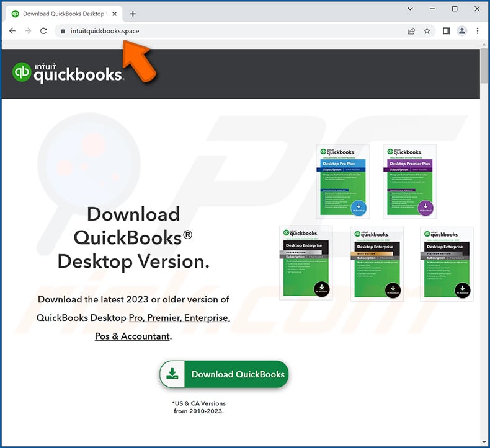490x448 pixels.
Task: Open the Pro, Premier, Enterprise, link
Action: (180, 318)
